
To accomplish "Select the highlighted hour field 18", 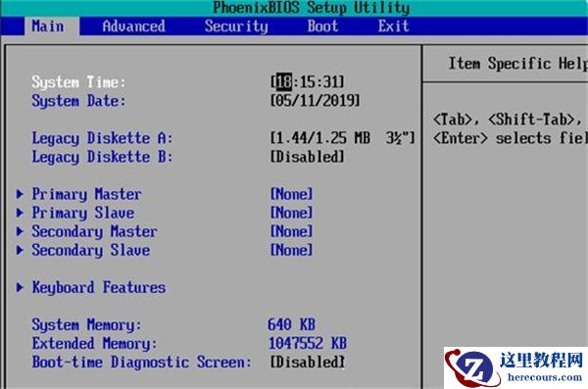I will pyautogui.click(x=284, y=81).
